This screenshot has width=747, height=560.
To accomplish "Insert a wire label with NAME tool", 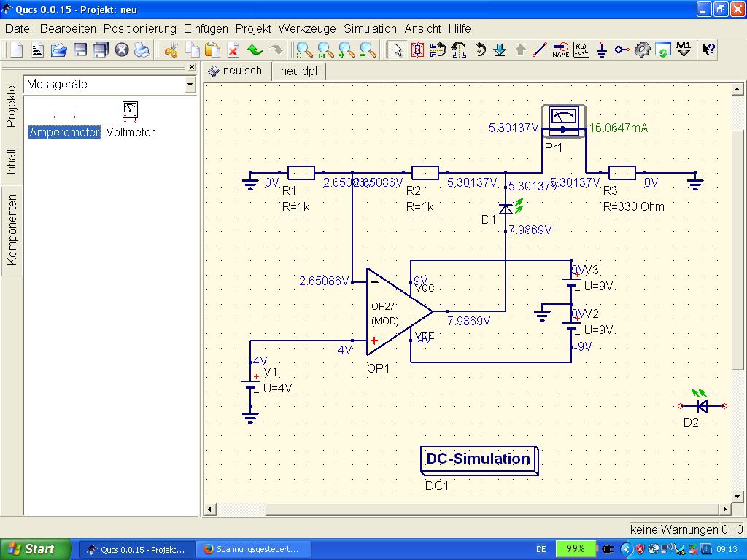I will tap(561, 50).
